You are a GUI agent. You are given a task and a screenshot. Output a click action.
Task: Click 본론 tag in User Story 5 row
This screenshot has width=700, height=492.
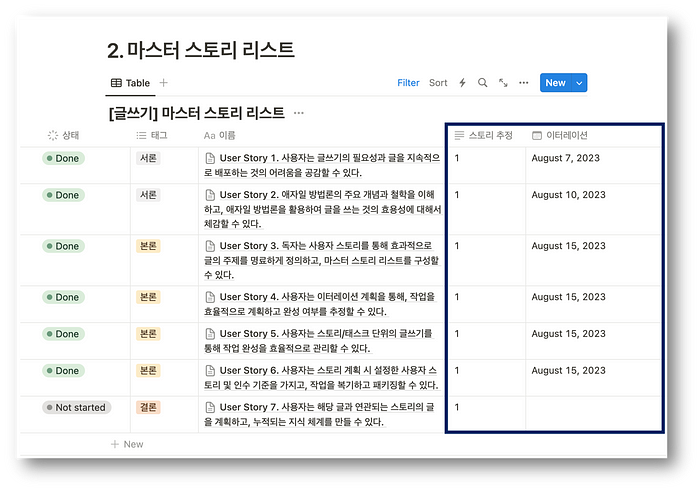[x=148, y=334]
